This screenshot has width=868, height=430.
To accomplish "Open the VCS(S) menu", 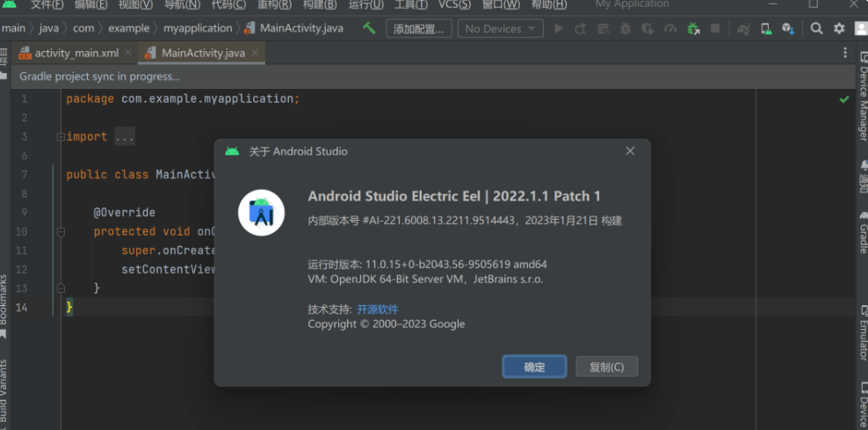I will tap(454, 4).
